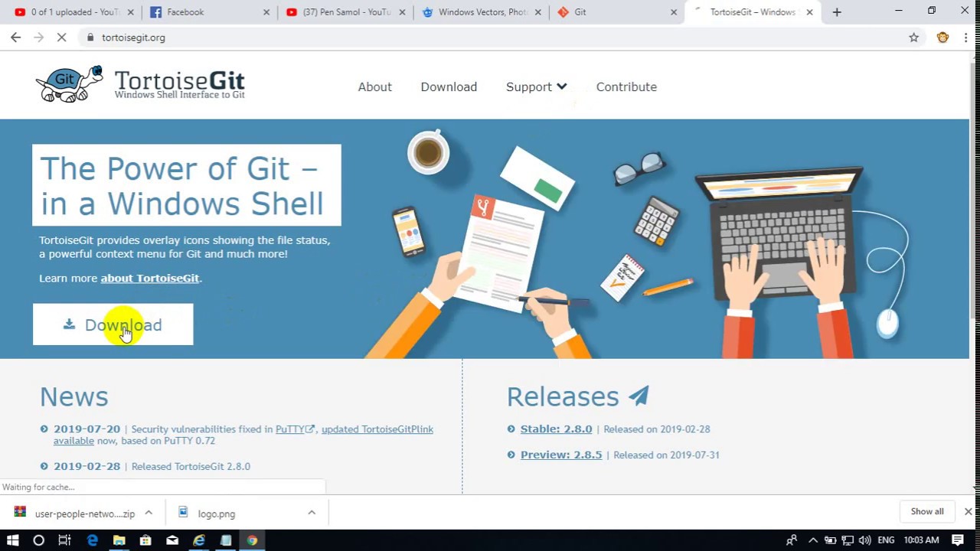
Task: Bookmark this page with the star icon
Action: [913, 37]
